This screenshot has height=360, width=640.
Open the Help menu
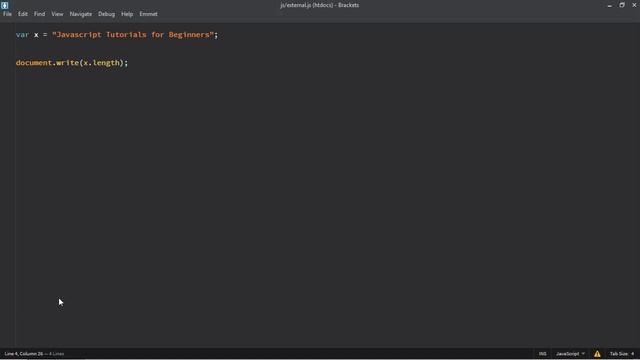click(x=127, y=14)
